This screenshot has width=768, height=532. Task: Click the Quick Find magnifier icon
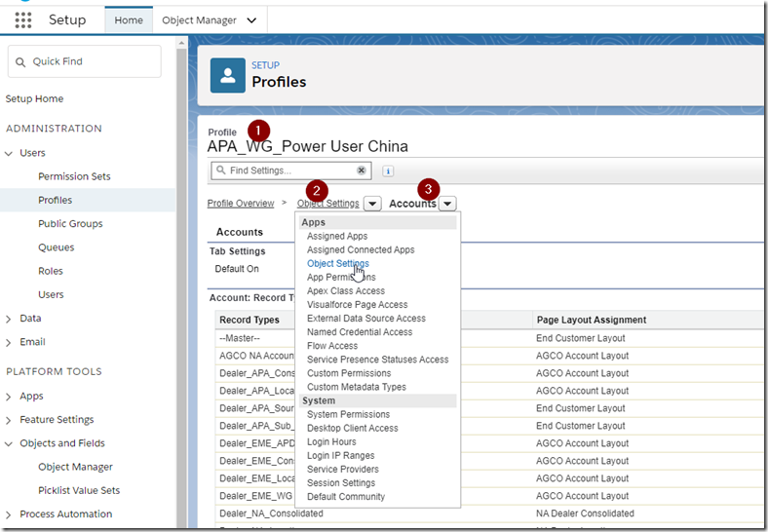20,62
